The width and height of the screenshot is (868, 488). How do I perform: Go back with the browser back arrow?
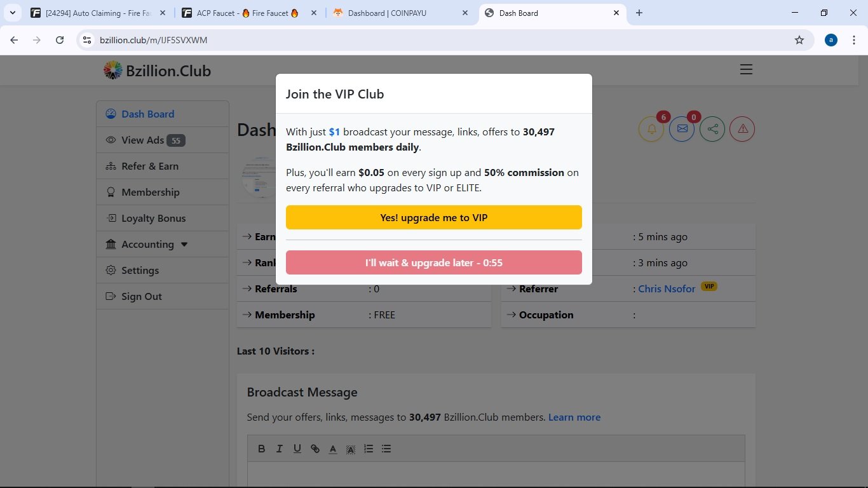pos(14,40)
